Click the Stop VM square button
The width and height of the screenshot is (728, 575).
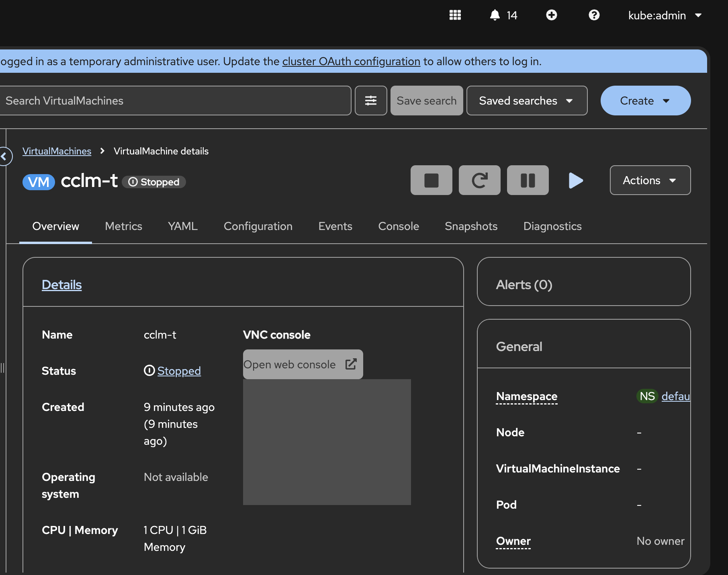(431, 180)
